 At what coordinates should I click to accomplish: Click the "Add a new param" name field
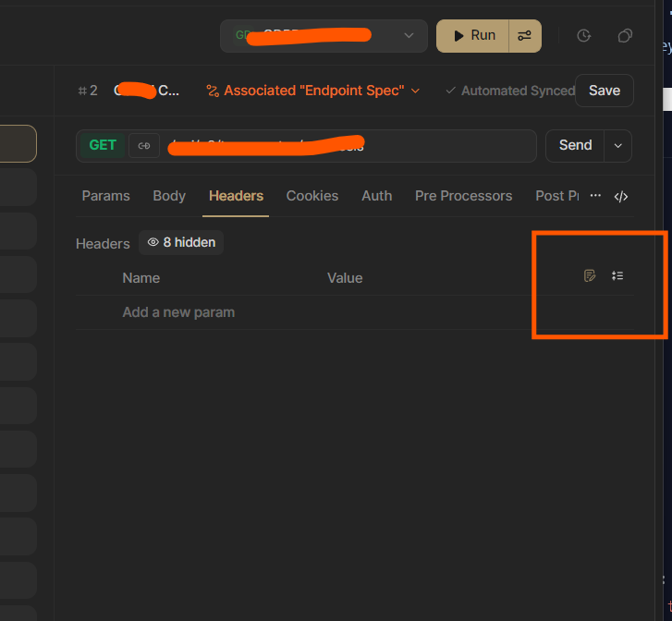178,312
